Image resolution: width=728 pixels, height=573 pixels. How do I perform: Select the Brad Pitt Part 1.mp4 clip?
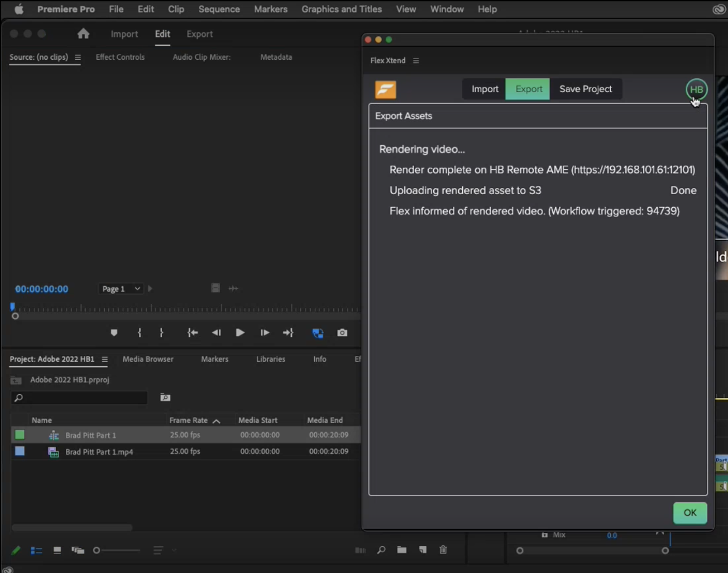pyautogui.click(x=186, y=451)
